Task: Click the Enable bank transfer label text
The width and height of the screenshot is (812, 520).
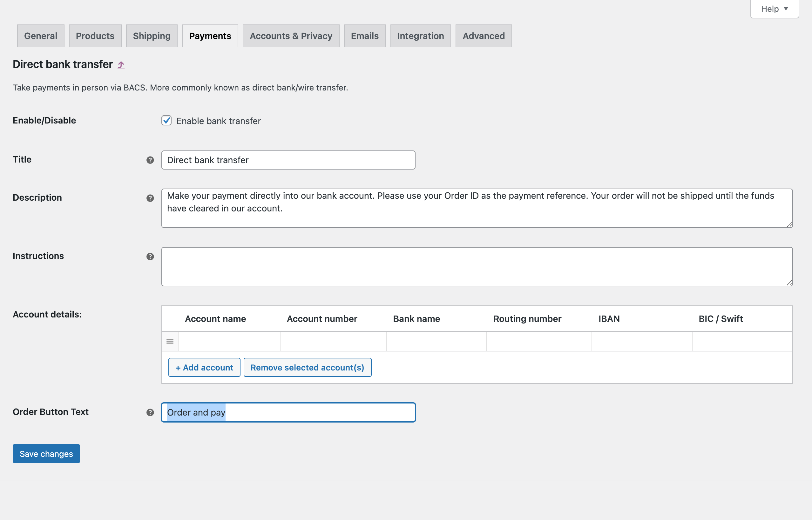Action: pos(219,121)
